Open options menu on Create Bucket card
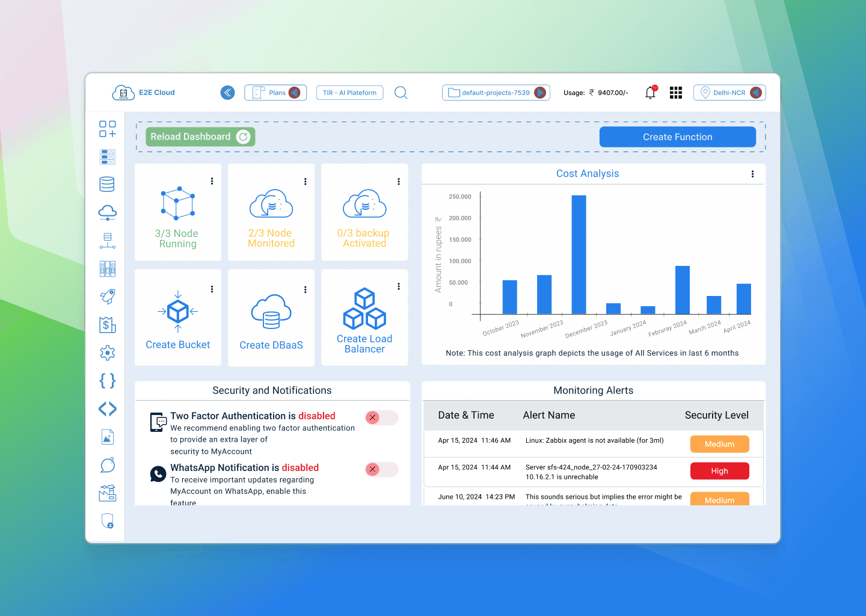The height and width of the screenshot is (616, 866). tap(212, 289)
